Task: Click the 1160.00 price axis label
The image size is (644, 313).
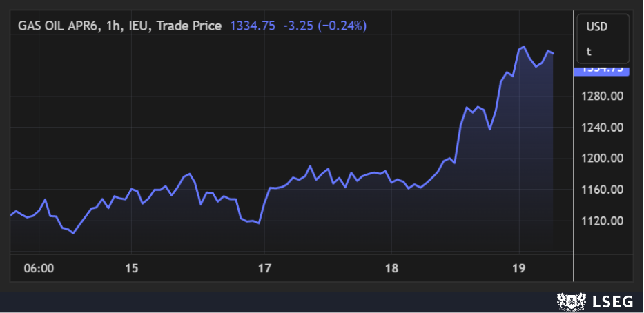Action: tap(604, 190)
